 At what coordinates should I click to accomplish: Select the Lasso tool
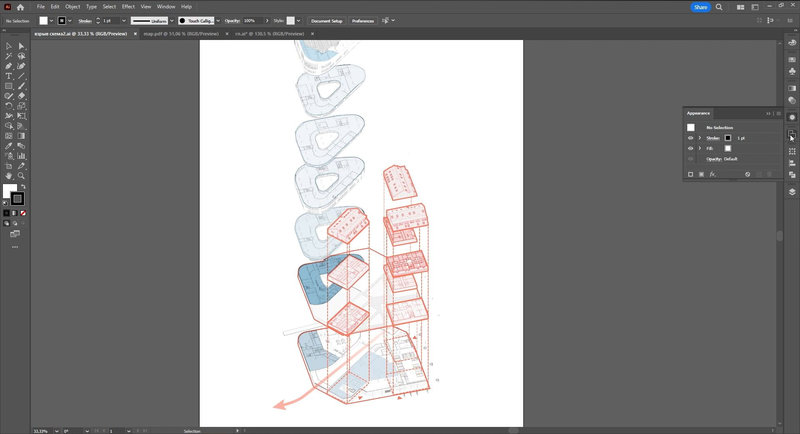point(21,56)
